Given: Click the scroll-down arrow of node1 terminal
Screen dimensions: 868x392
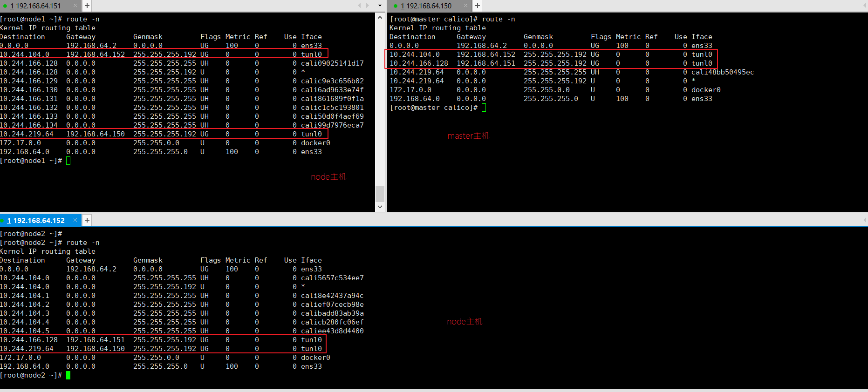Looking at the screenshot, I should tap(380, 207).
